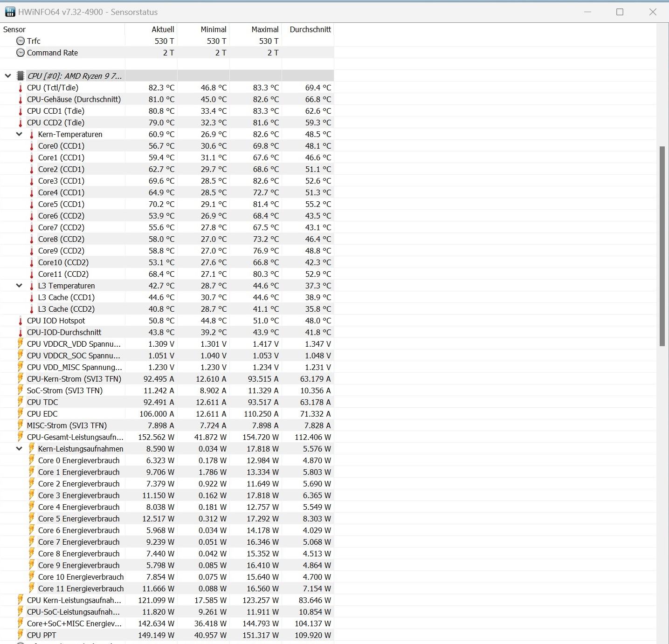The image size is (669, 644).
Task: Select the Core 3 Energieverbrauch row
Action: pyautogui.click(x=167, y=495)
